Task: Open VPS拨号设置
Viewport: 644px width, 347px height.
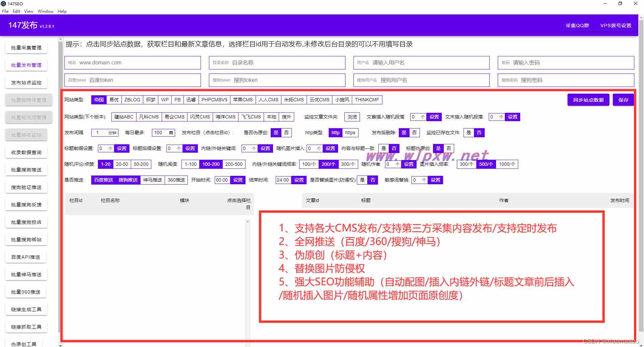Action: (616, 26)
